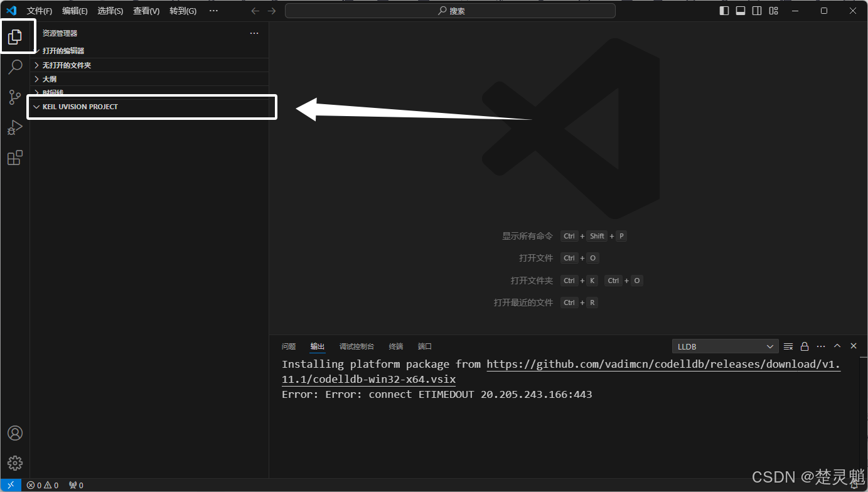
Task: Switch to the 输出 panel tab
Action: coord(318,346)
